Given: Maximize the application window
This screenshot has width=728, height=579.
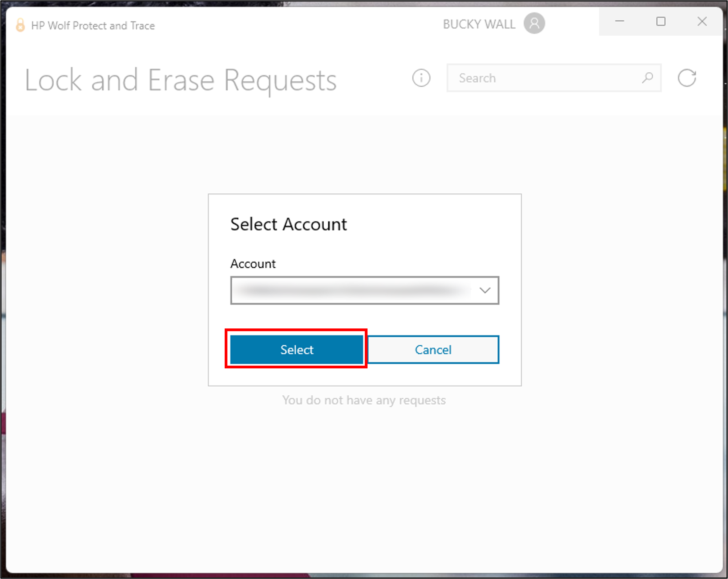Looking at the screenshot, I should pyautogui.click(x=661, y=22).
